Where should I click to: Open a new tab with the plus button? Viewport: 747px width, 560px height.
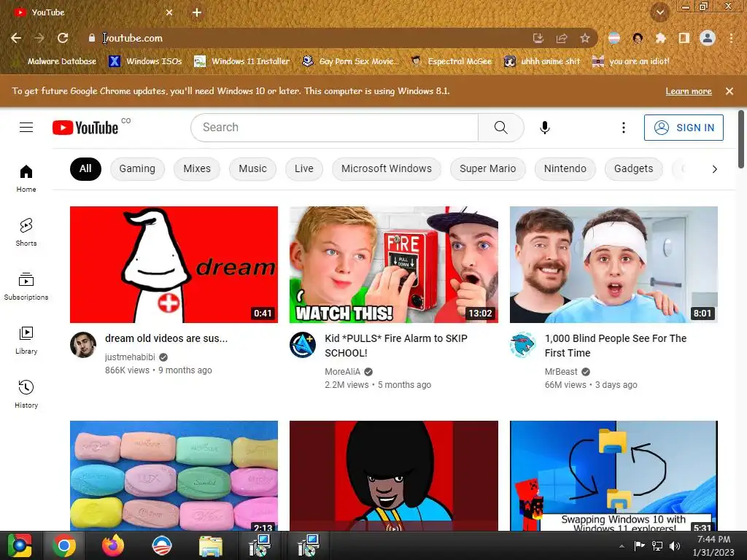(x=197, y=12)
